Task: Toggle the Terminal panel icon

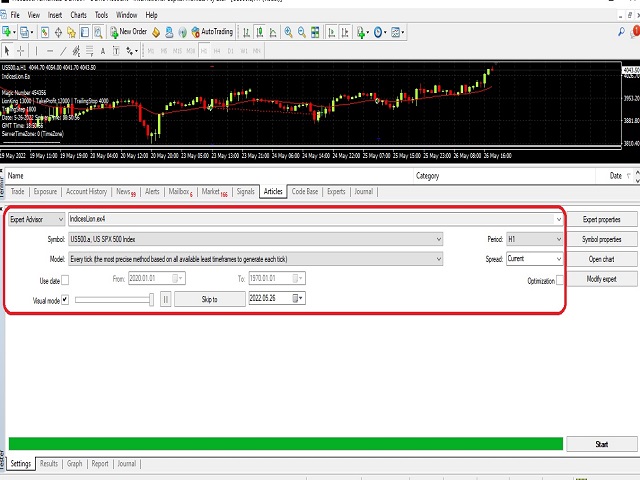Action: click(x=85, y=32)
